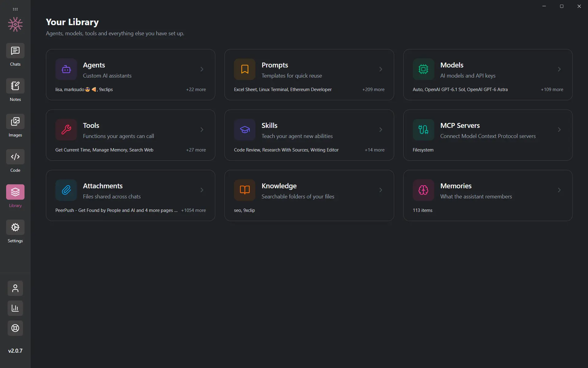Select the Library sidebar icon
588x368 pixels.
click(x=15, y=192)
